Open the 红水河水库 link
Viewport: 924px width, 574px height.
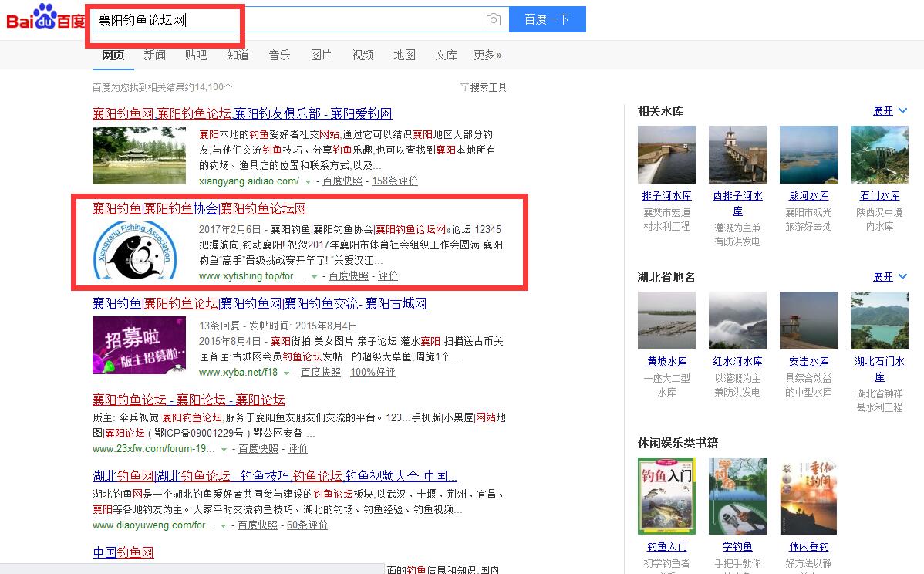point(738,361)
